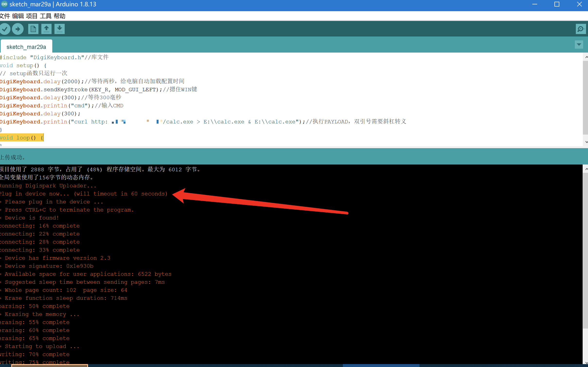Click the println("cmd") code line
The image size is (588, 367).
pyautogui.click(x=62, y=106)
